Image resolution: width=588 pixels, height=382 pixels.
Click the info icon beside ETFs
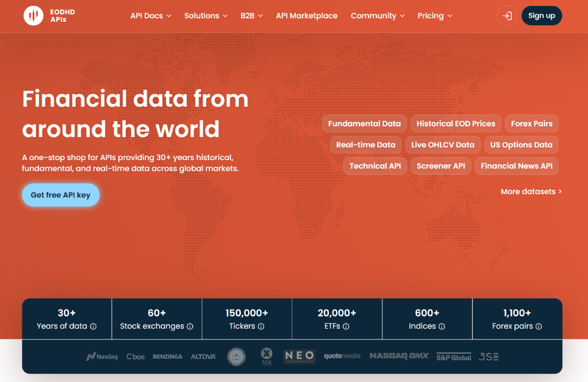click(x=346, y=326)
